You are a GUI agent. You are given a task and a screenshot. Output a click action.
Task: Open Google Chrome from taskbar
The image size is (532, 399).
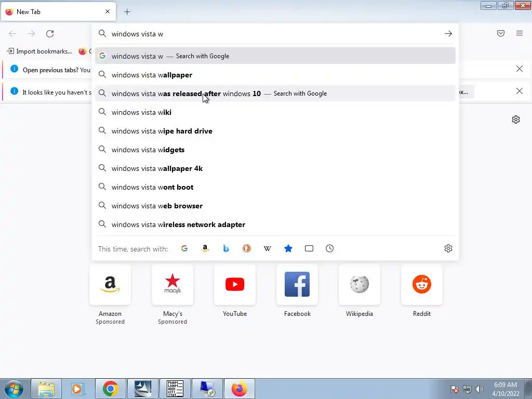[x=110, y=389]
